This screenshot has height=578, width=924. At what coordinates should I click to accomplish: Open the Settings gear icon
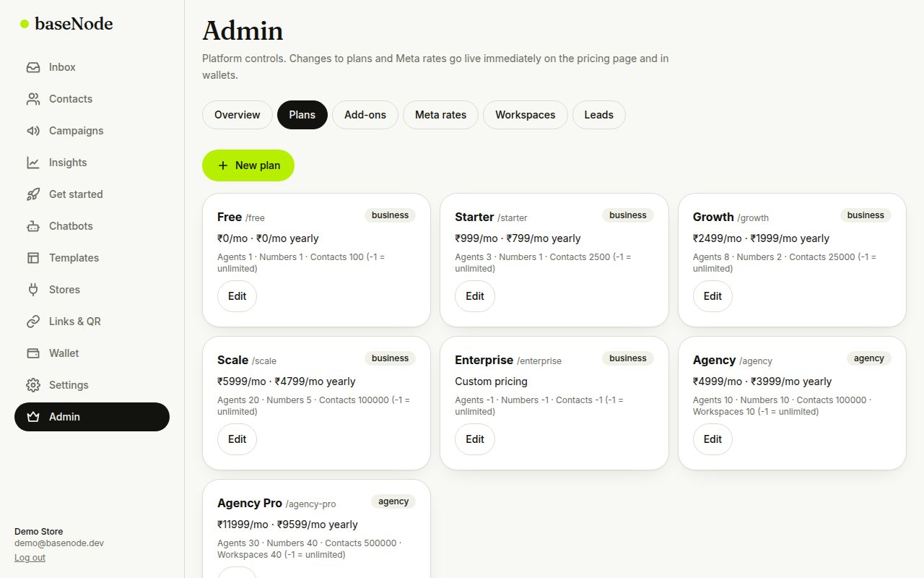tap(33, 385)
